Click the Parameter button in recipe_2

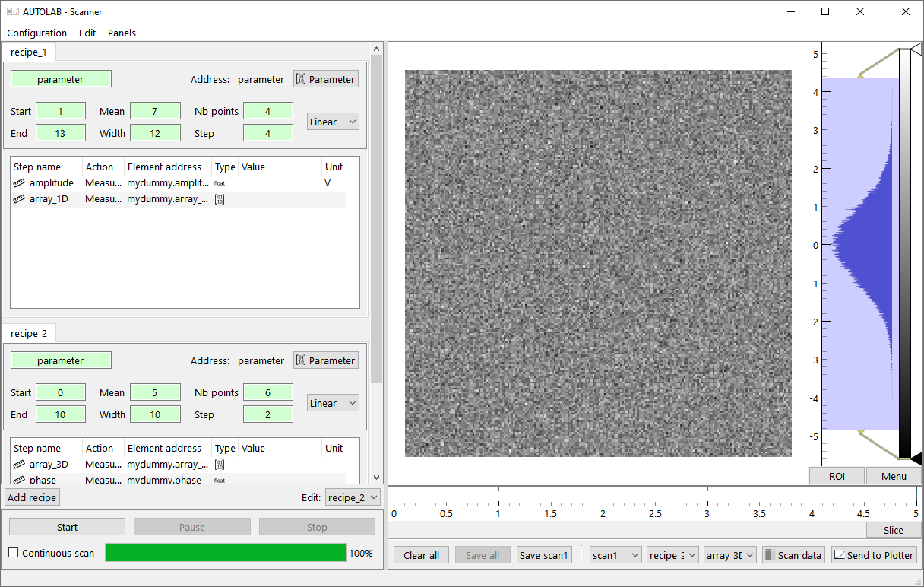tap(326, 360)
